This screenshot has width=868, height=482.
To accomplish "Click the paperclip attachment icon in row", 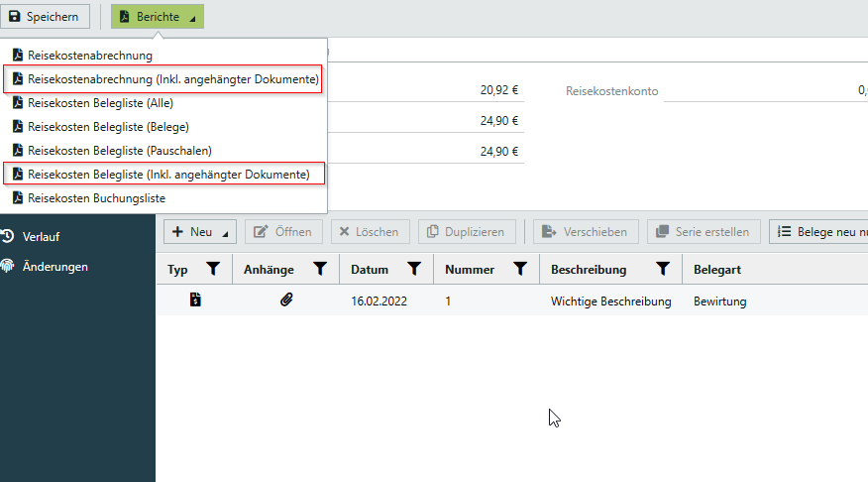I will [286, 301].
